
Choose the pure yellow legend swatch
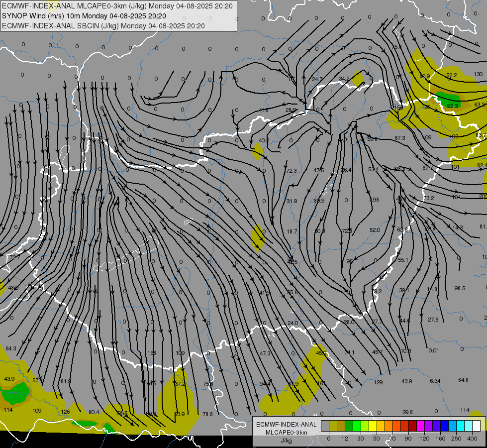click(x=373, y=426)
